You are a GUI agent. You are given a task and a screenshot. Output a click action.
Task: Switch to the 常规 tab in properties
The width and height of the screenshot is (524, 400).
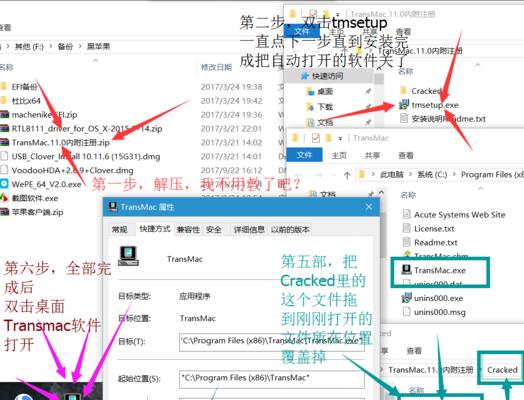click(119, 230)
